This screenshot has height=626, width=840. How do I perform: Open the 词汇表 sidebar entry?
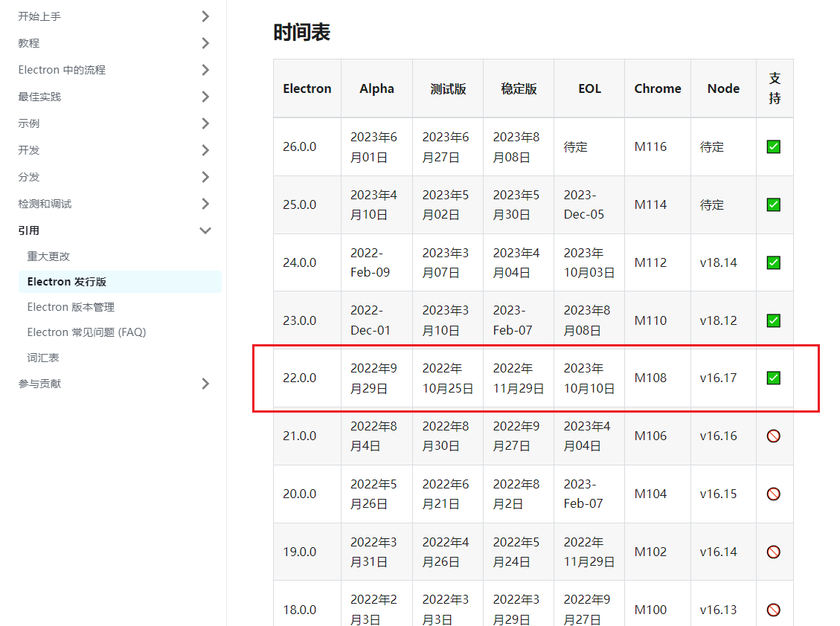click(x=43, y=358)
